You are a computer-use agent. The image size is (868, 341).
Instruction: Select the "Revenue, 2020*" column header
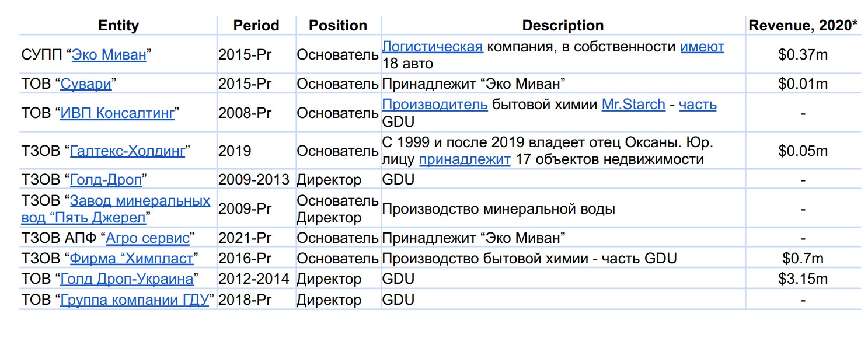pos(803,26)
